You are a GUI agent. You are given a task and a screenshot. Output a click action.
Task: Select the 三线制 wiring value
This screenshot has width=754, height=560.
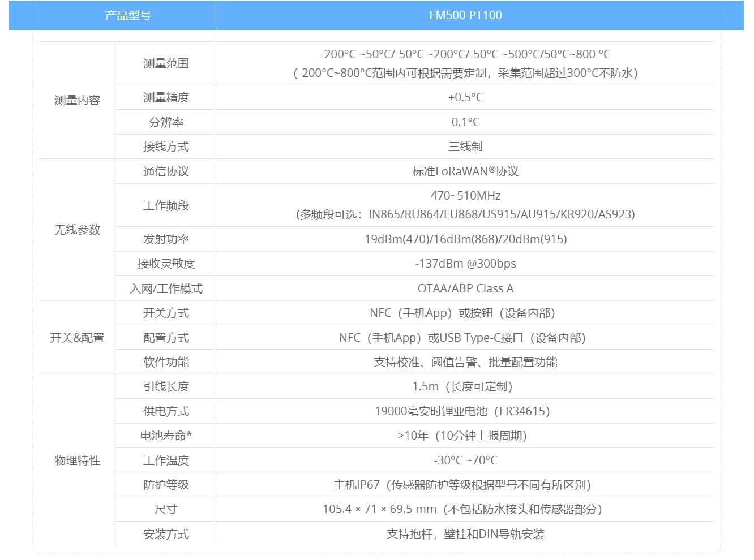point(465,147)
